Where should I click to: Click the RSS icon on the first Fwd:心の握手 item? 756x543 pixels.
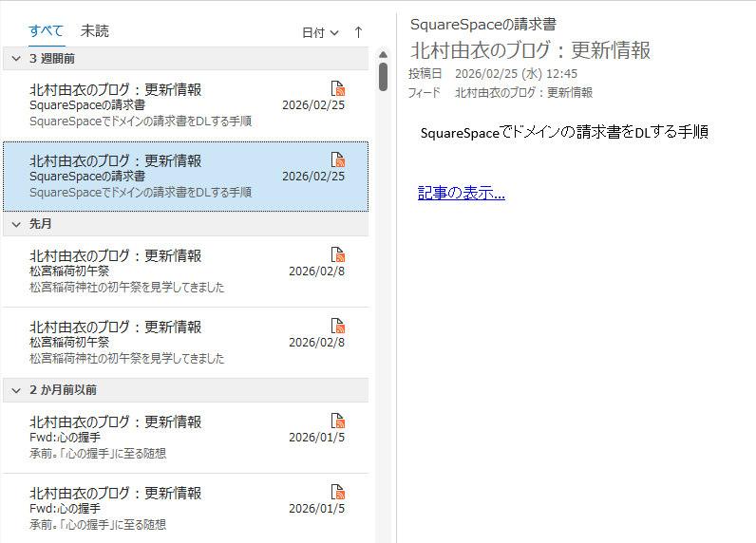pos(338,421)
